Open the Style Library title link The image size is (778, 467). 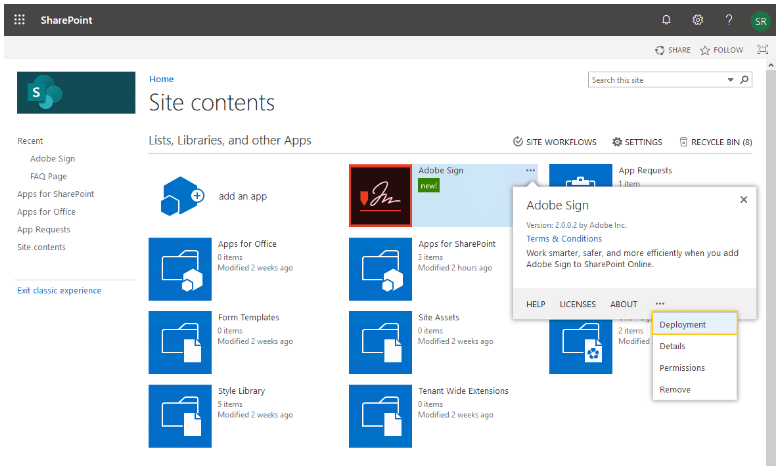click(241, 391)
